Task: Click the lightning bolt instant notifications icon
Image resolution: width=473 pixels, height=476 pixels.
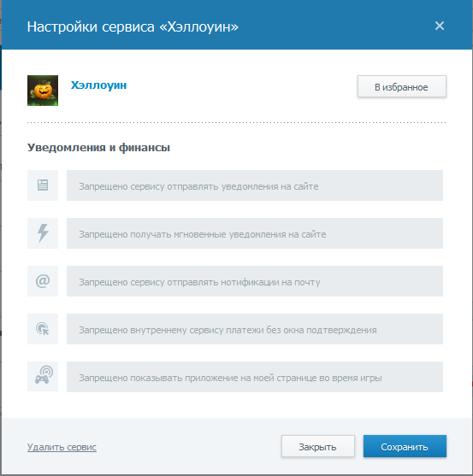Action: pyautogui.click(x=43, y=233)
